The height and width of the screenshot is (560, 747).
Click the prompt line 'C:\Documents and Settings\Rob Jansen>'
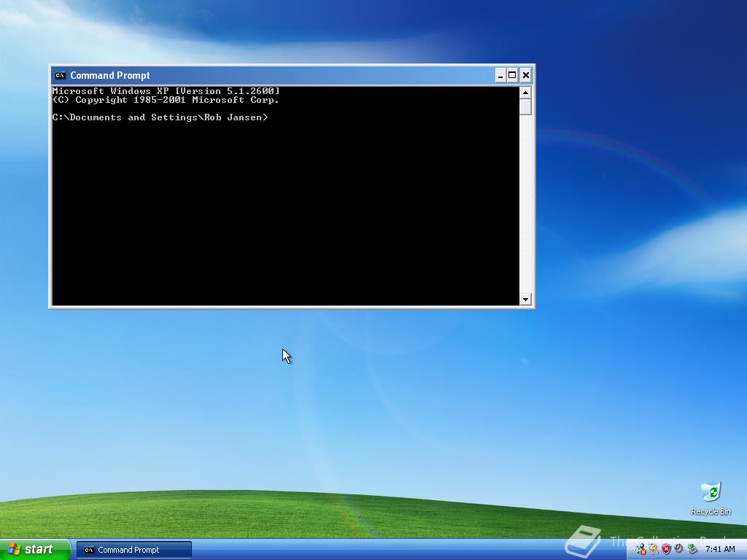point(160,117)
